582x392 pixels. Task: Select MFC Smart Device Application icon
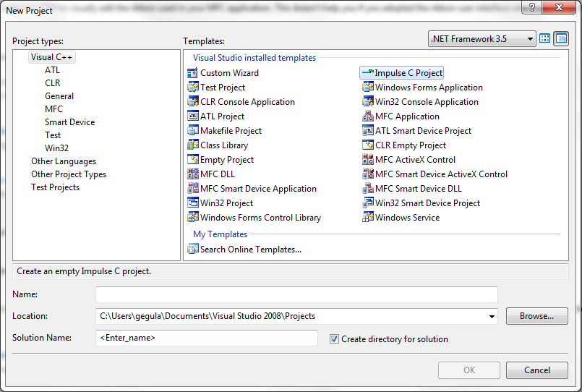[192, 189]
